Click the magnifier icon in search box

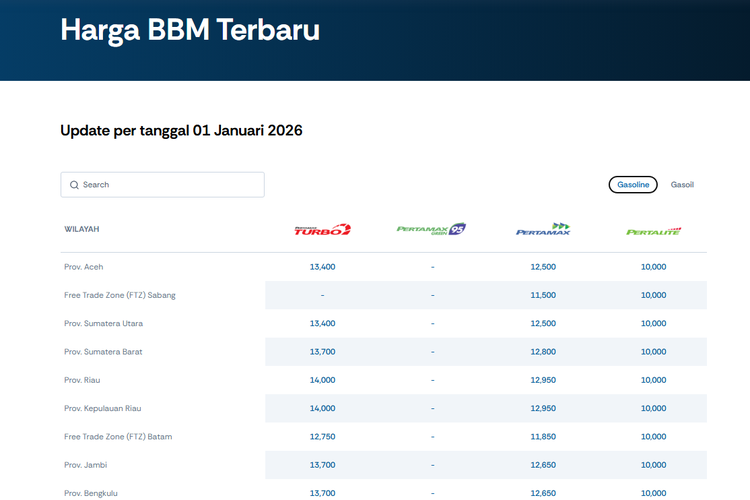click(74, 185)
